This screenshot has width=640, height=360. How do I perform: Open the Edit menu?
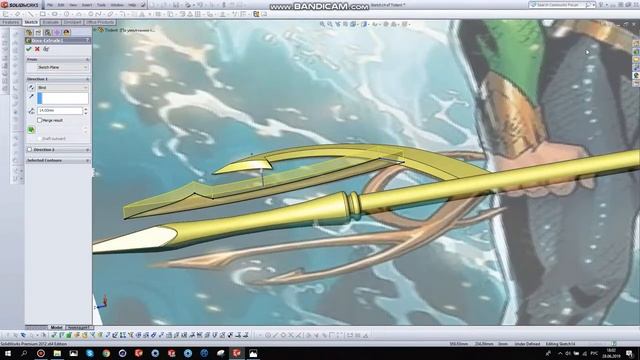click(61, 5)
